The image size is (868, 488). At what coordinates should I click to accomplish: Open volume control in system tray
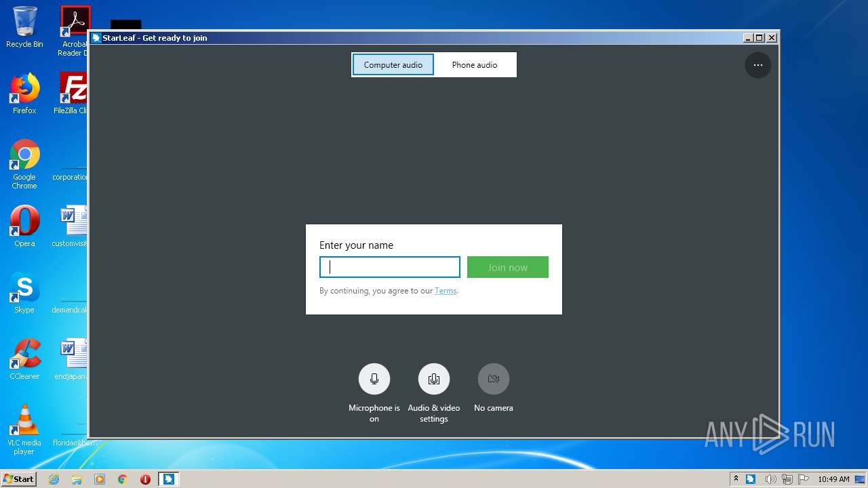pyautogui.click(x=770, y=479)
